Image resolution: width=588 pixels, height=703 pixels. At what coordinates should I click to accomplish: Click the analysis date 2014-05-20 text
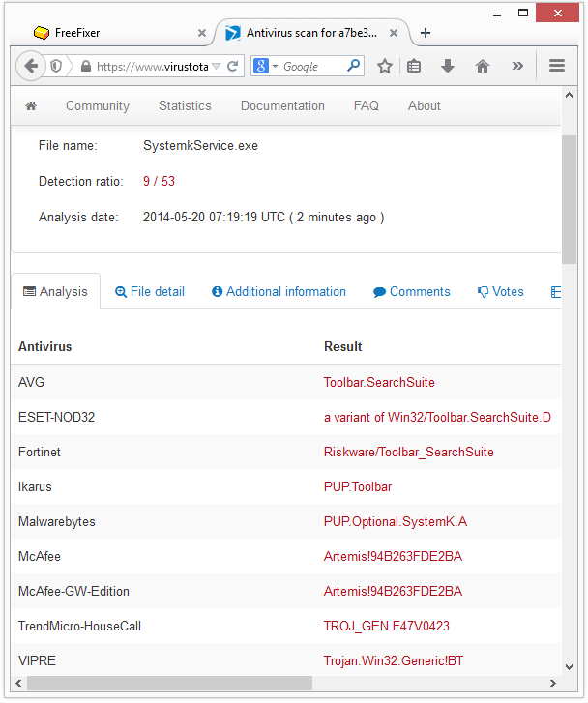tap(263, 217)
